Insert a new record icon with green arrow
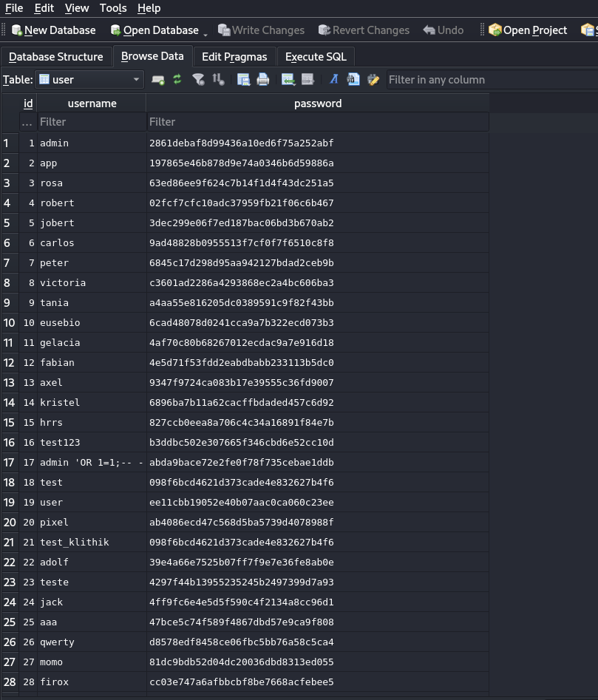The image size is (598, 700). [288, 80]
